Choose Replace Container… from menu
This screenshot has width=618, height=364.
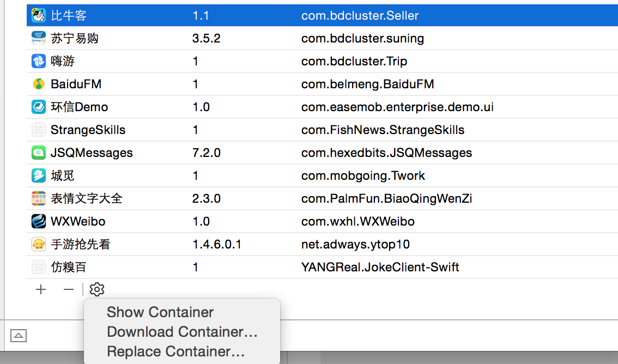coord(176,351)
